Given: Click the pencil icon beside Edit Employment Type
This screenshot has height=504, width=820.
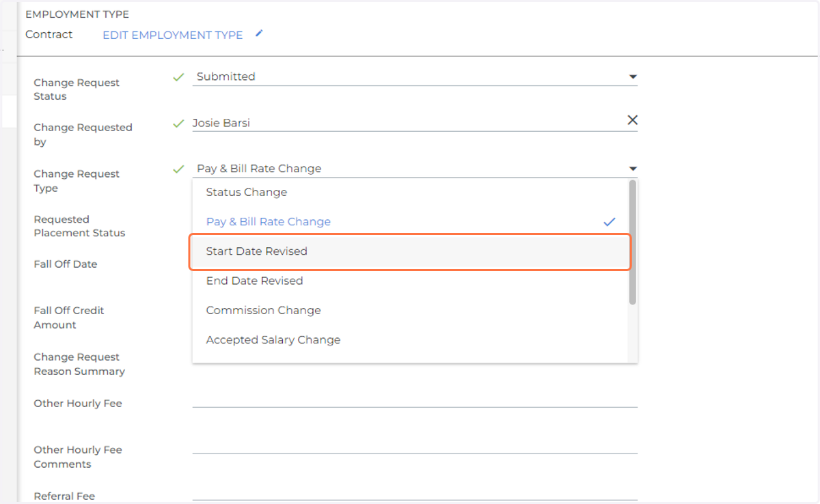Looking at the screenshot, I should coord(259,33).
